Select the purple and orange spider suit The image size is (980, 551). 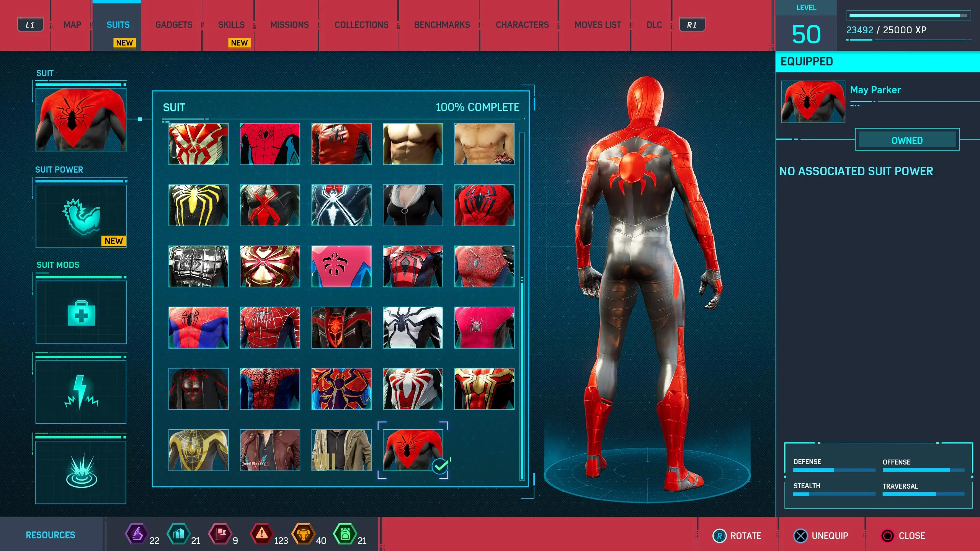coord(341,389)
